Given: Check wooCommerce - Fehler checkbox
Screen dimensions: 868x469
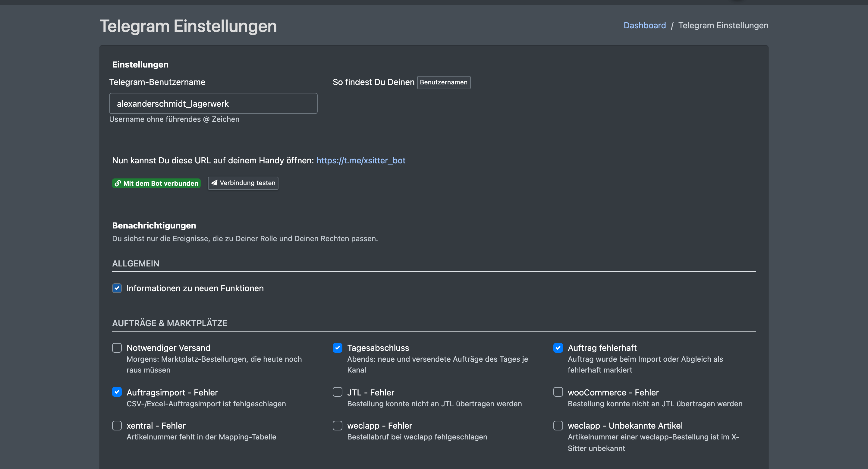Looking at the screenshot, I should pyautogui.click(x=558, y=392).
